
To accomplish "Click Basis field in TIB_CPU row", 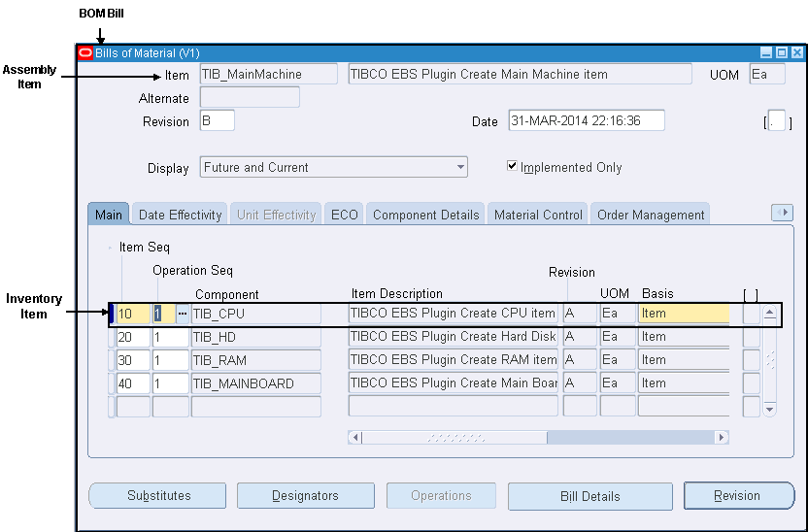I will 684,314.
